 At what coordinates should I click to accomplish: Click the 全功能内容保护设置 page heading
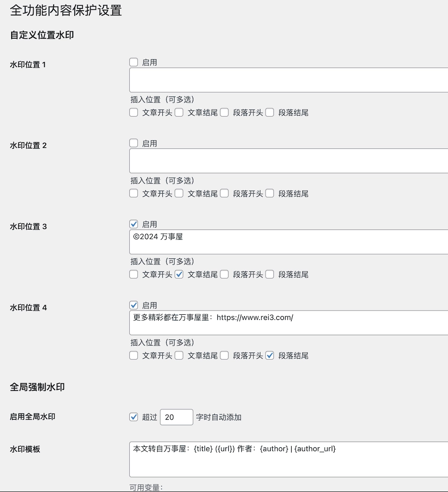(66, 10)
